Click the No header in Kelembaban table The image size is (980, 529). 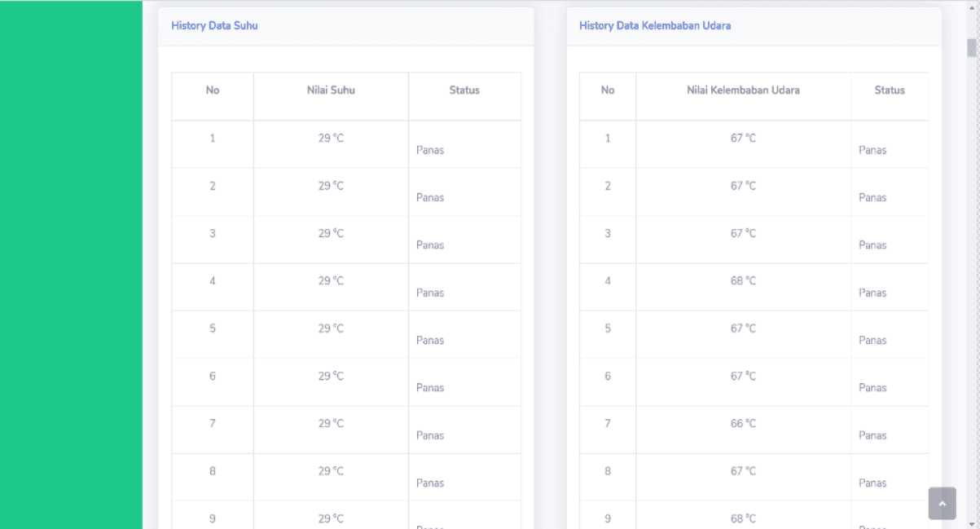(608, 90)
